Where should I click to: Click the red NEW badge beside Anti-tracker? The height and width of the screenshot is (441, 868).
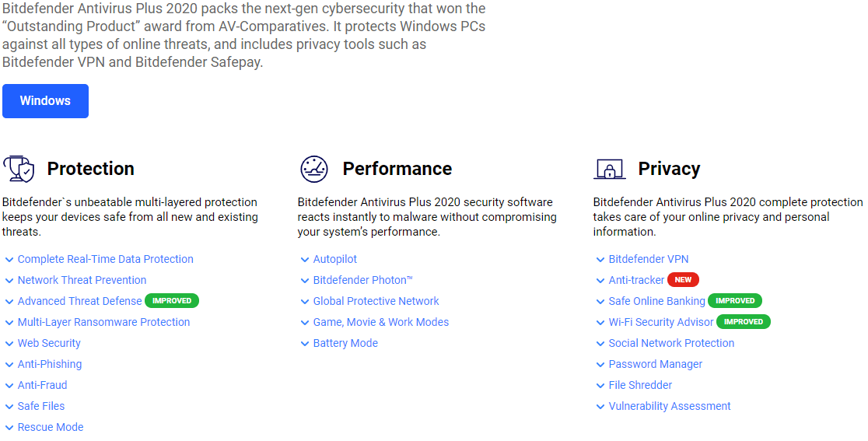[x=683, y=280]
